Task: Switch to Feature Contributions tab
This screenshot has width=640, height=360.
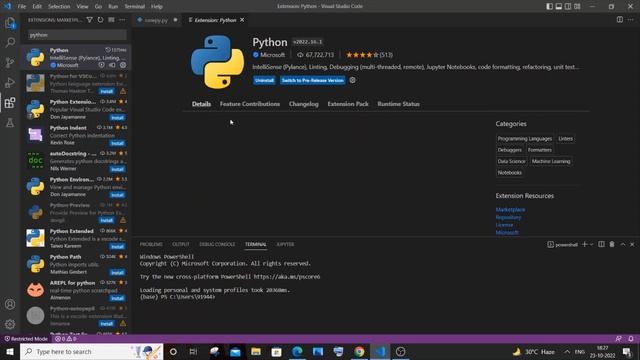Action: 250,104
